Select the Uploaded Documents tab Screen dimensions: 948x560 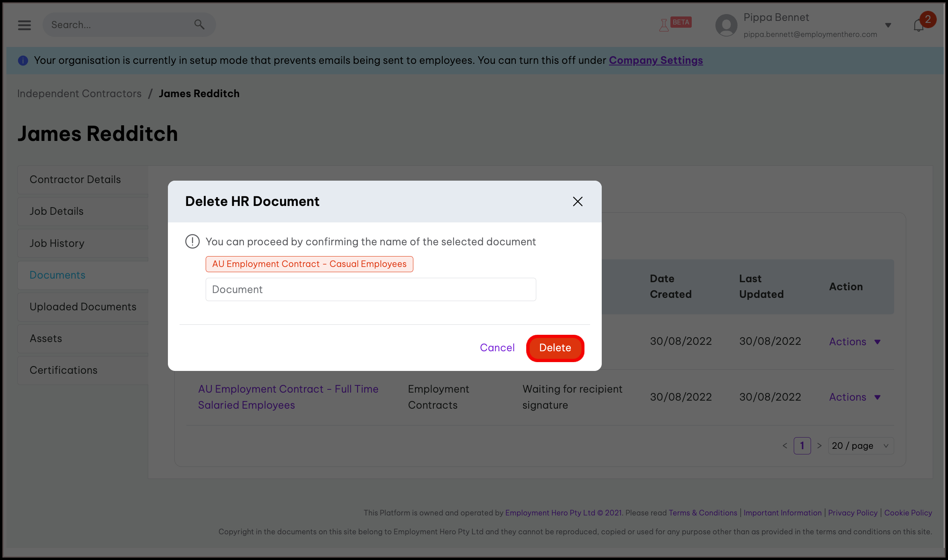[83, 307]
